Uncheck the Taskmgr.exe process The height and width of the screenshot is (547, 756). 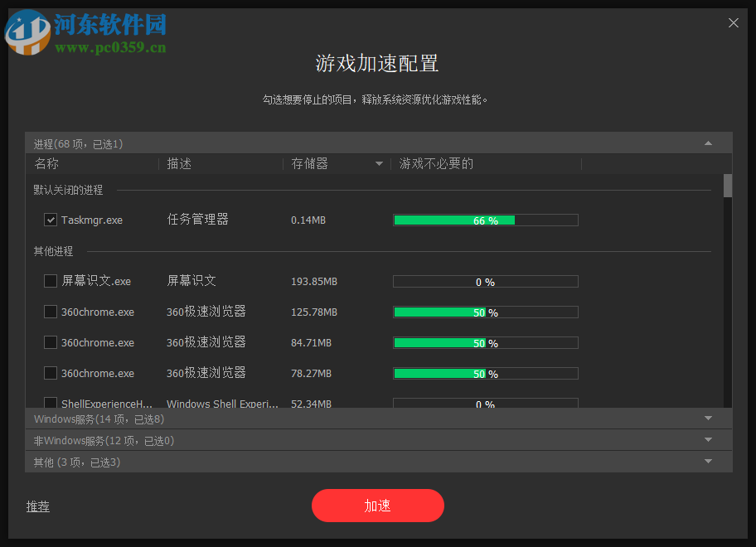click(50, 219)
